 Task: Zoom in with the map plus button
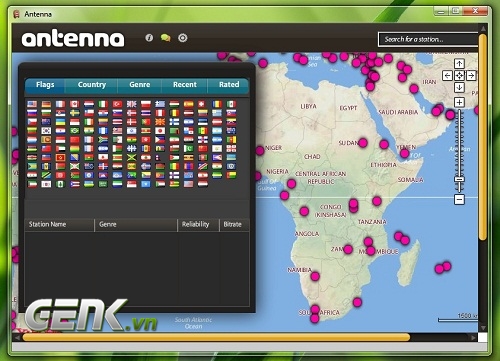(x=459, y=102)
